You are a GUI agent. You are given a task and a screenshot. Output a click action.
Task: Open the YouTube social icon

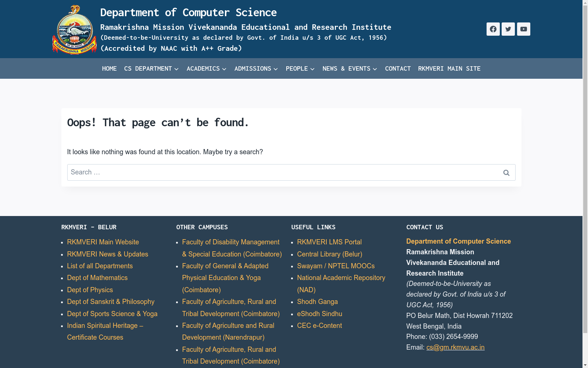tap(524, 29)
